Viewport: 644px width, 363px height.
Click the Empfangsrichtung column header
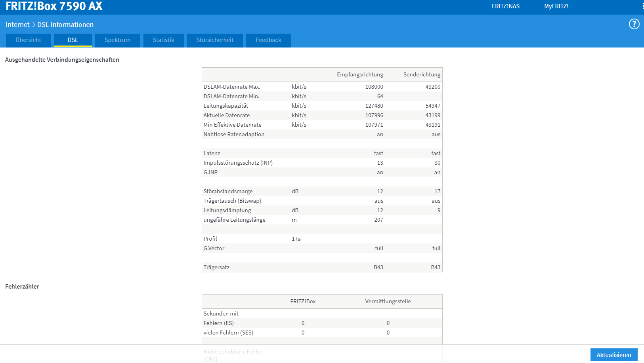pos(360,74)
